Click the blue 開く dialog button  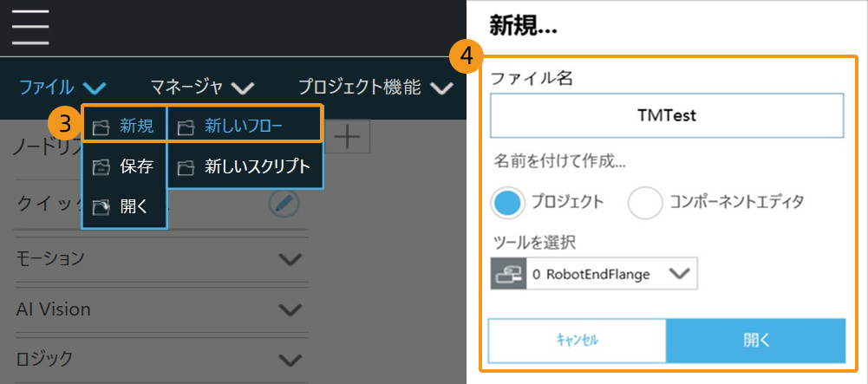pos(756,341)
